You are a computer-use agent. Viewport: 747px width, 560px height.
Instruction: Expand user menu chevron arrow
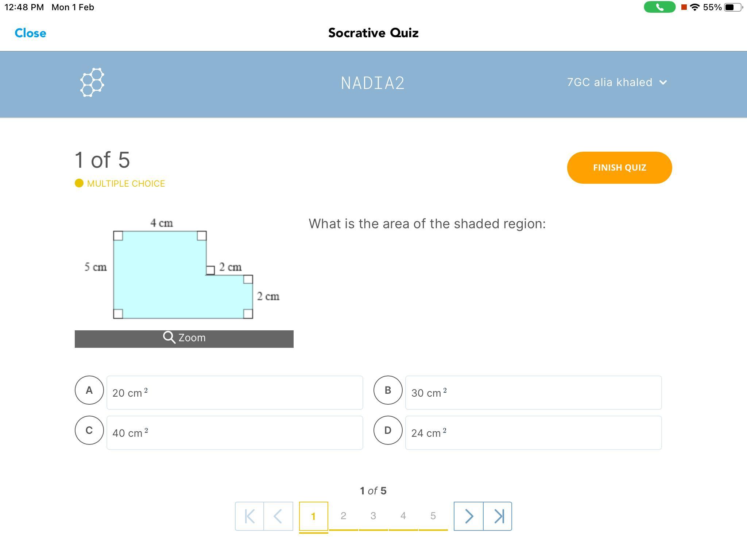pyautogui.click(x=663, y=83)
